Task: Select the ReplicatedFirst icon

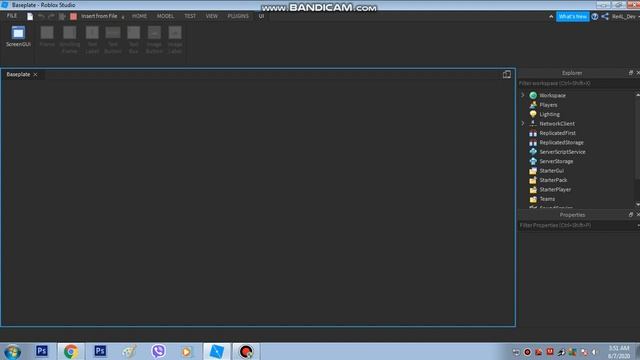Action: tap(533, 133)
